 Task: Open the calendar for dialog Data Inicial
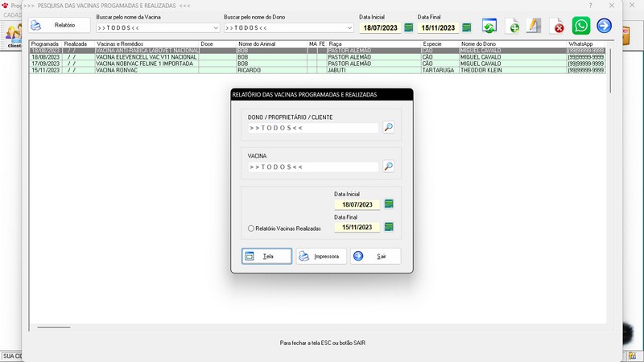coord(389,204)
